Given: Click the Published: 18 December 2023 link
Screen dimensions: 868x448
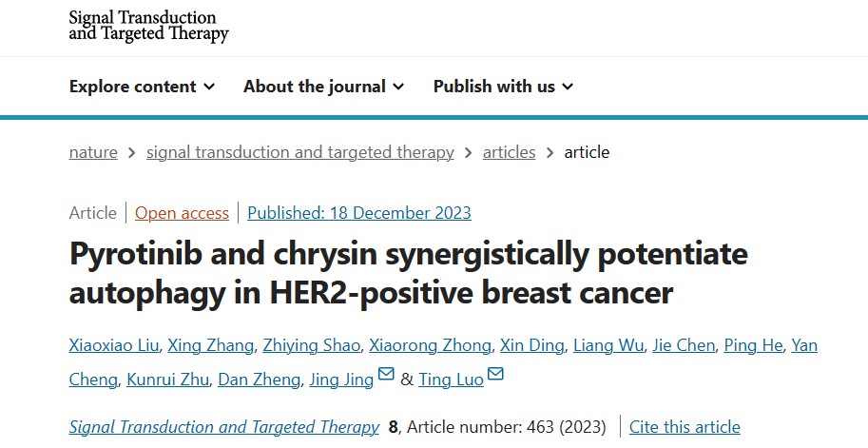Looking at the screenshot, I should click(359, 213).
